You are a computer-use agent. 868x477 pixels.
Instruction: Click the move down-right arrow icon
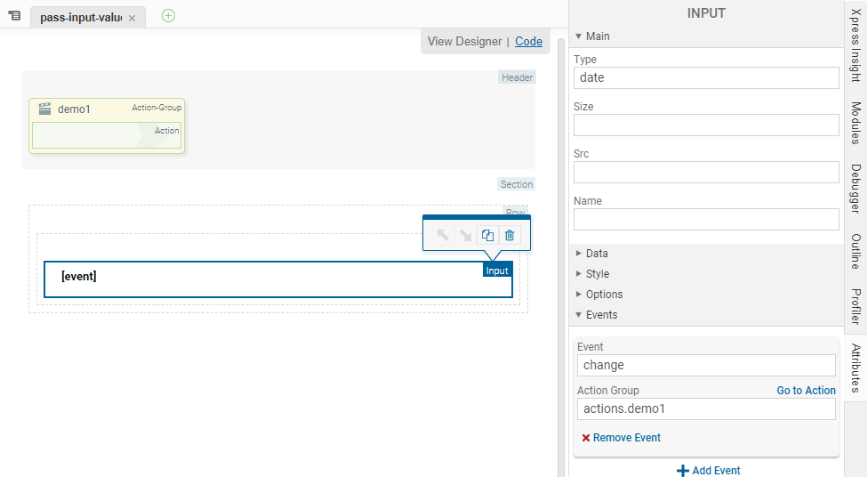(465, 236)
